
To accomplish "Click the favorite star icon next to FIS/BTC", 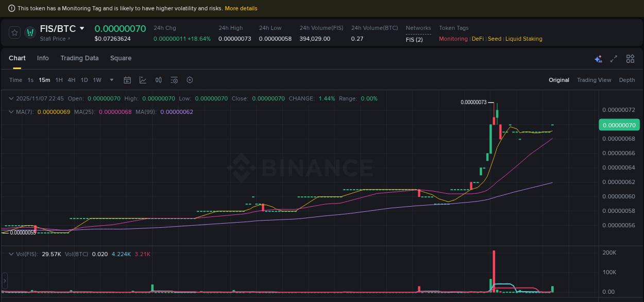I will tap(14, 32).
